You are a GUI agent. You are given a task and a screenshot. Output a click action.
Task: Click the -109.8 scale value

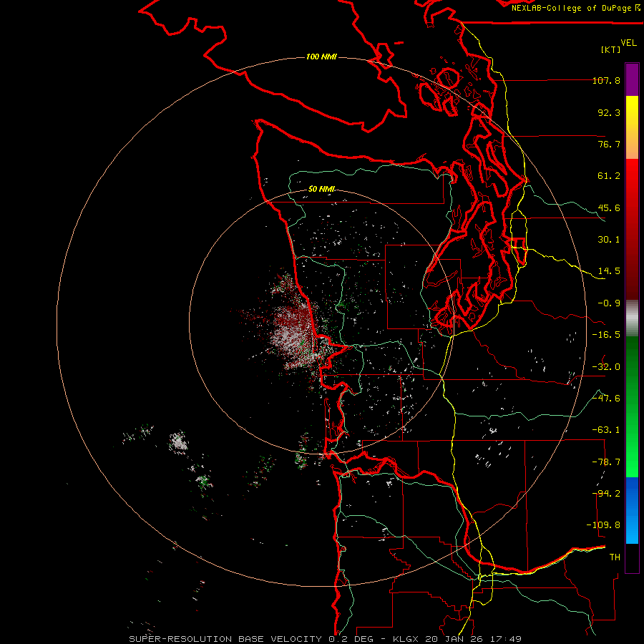(x=603, y=525)
